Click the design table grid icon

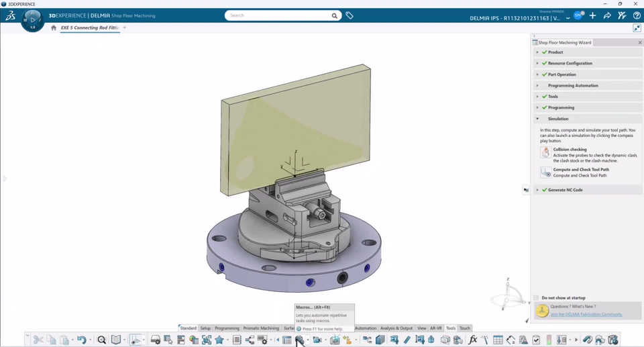498,340
